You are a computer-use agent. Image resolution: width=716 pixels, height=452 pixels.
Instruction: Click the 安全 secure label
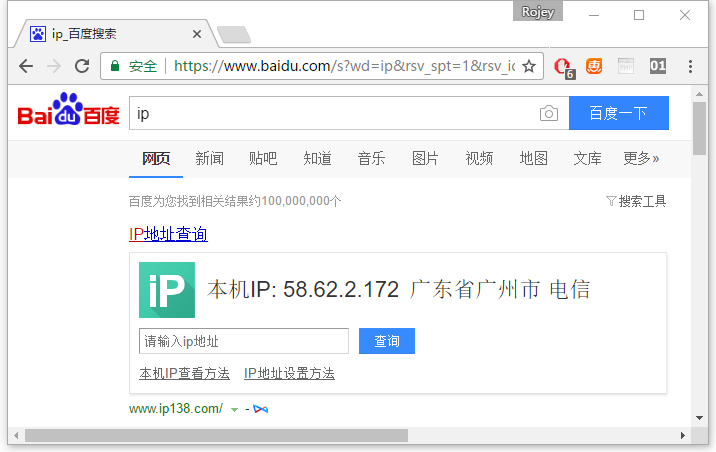pyautogui.click(x=142, y=67)
